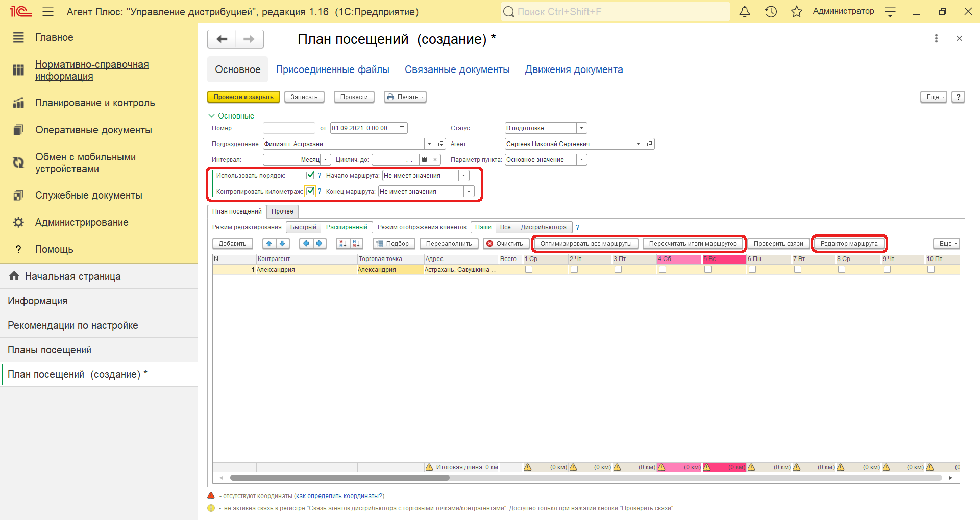Open Подразделение record via open icon
This screenshot has height=520, width=980.
point(441,144)
